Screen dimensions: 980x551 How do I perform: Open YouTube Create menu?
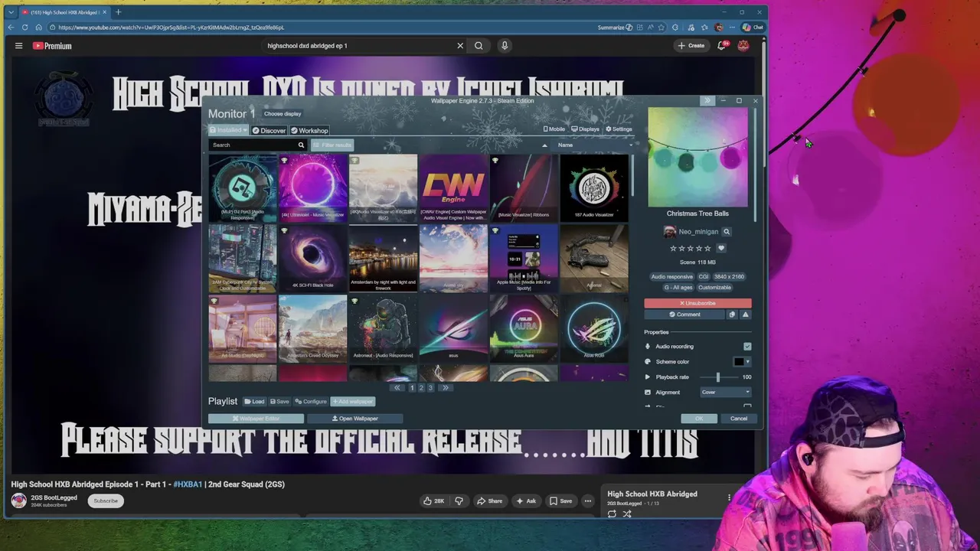(x=691, y=46)
